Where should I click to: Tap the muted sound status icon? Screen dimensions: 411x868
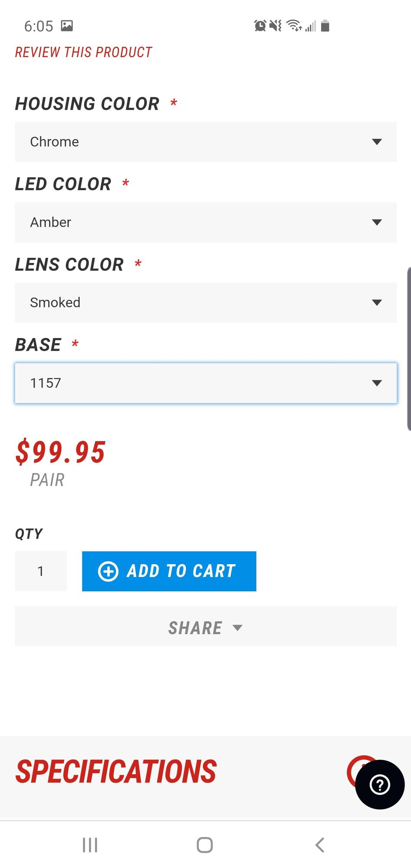(x=275, y=26)
